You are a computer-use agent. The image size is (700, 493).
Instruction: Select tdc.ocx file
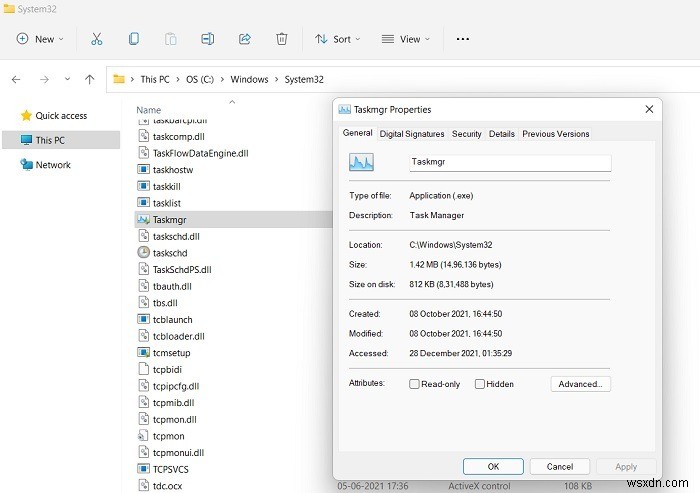167,486
